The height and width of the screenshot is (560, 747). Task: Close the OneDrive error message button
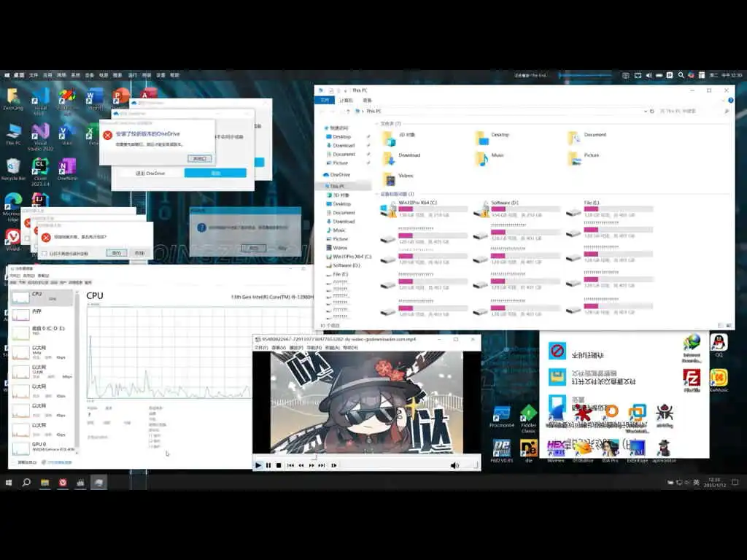click(x=200, y=158)
